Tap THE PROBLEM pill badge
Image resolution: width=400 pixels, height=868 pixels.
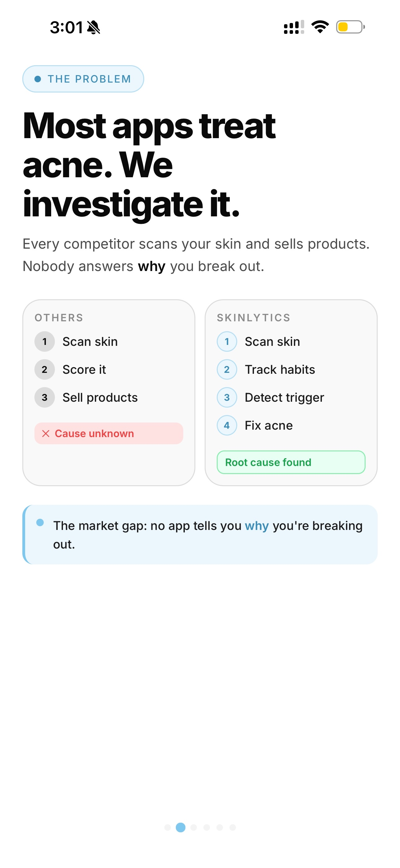83,79
